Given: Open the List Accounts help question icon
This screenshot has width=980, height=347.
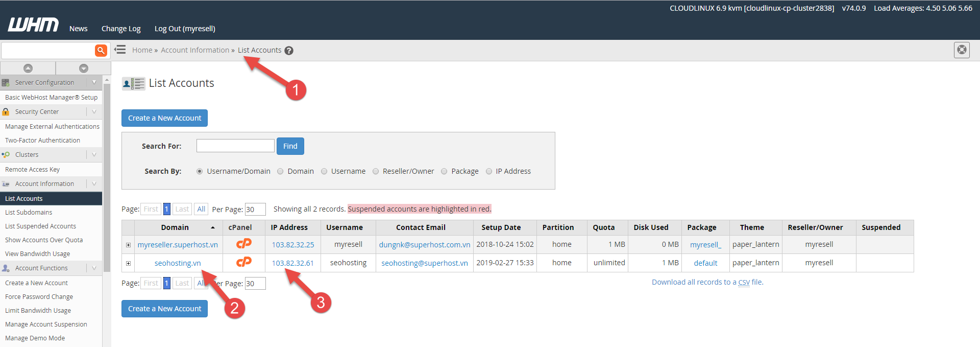Looking at the screenshot, I should tap(289, 51).
